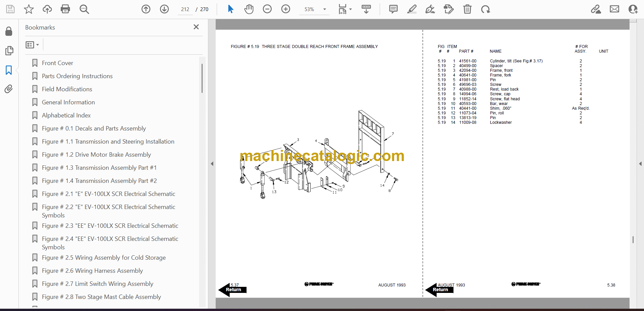Screen dimensions: 644x311
Task: Print the document
Action: point(65,9)
